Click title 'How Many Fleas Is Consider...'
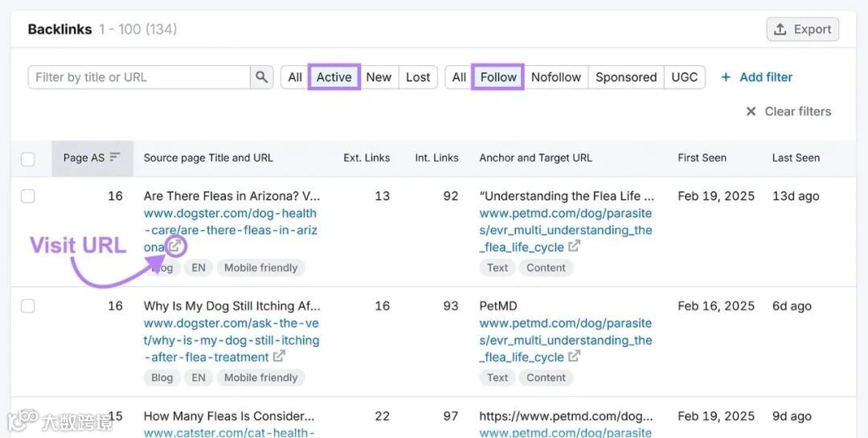868x438 pixels. pyautogui.click(x=228, y=415)
